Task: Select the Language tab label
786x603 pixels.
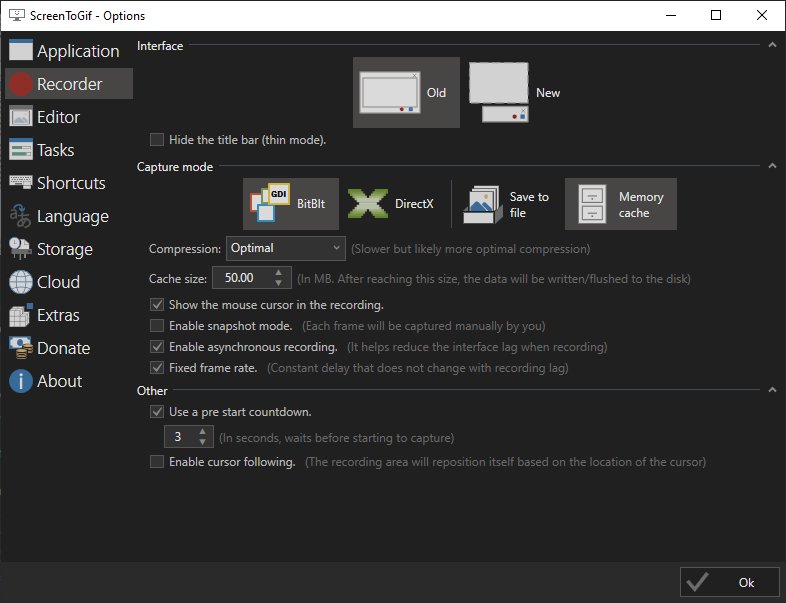Action: (73, 217)
